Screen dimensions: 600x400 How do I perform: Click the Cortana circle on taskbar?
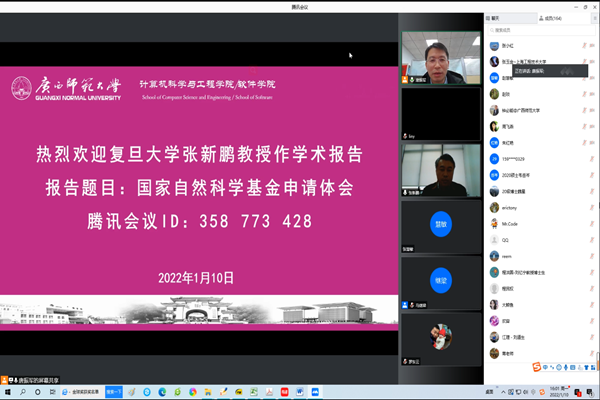click(x=38, y=392)
